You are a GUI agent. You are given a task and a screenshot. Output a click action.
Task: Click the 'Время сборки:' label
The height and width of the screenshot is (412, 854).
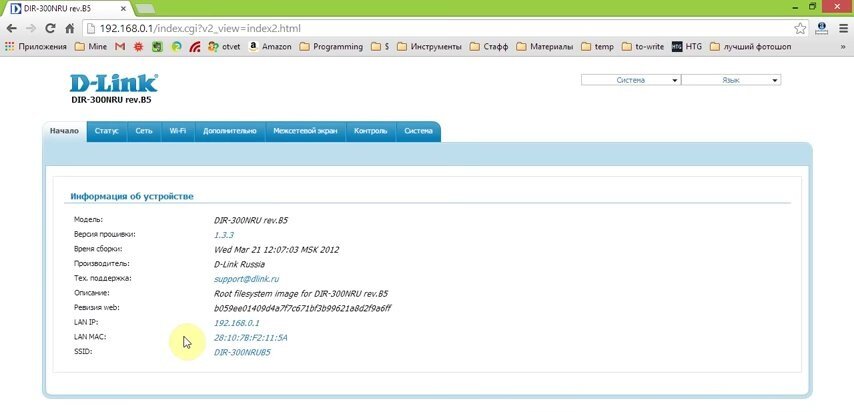pyautogui.click(x=98, y=249)
